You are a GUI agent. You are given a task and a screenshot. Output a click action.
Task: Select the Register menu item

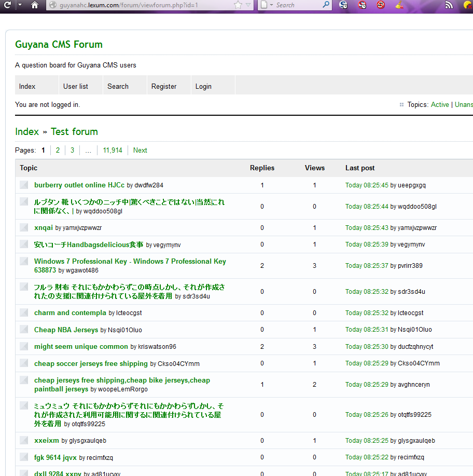coord(164,86)
